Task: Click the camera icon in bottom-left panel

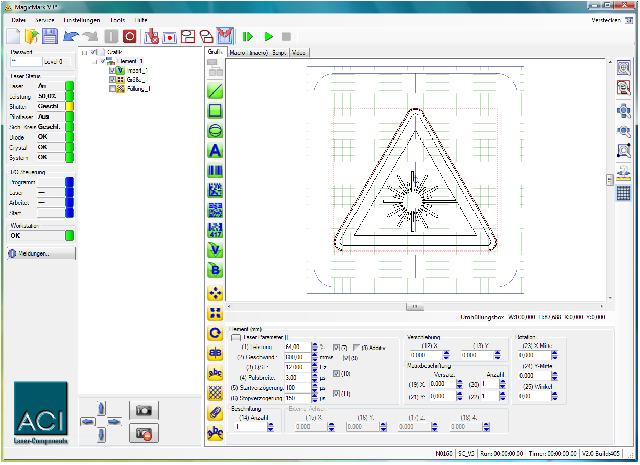Action: tap(145, 411)
